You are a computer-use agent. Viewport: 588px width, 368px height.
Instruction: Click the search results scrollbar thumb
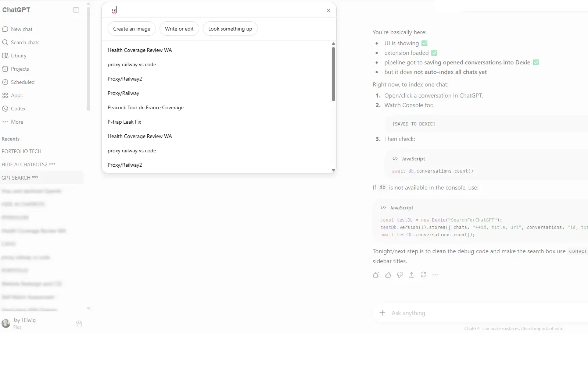pos(333,74)
